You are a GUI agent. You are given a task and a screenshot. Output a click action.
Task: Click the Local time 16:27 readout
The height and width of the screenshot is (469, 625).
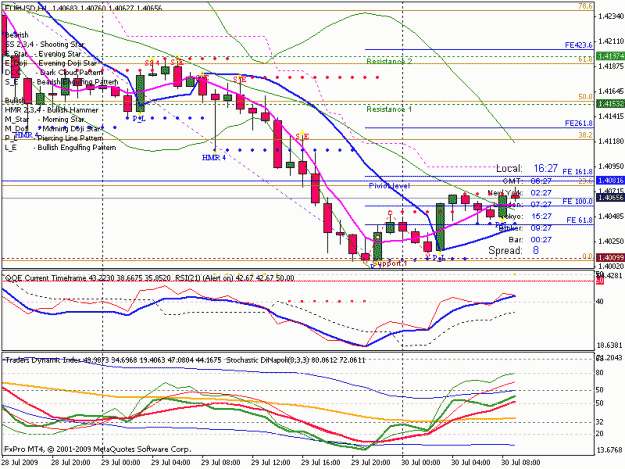pyautogui.click(x=527, y=169)
